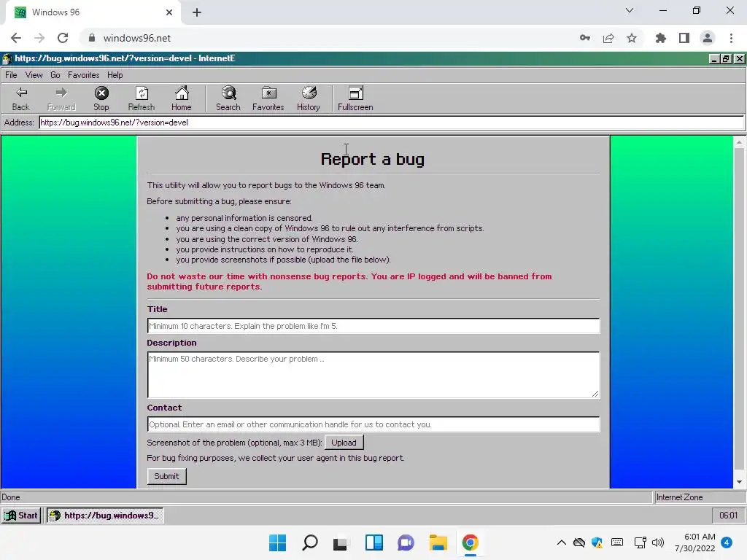Click Chrome icon on Windows taskbar
This screenshot has height=560, width=747.
pos(471,542)
